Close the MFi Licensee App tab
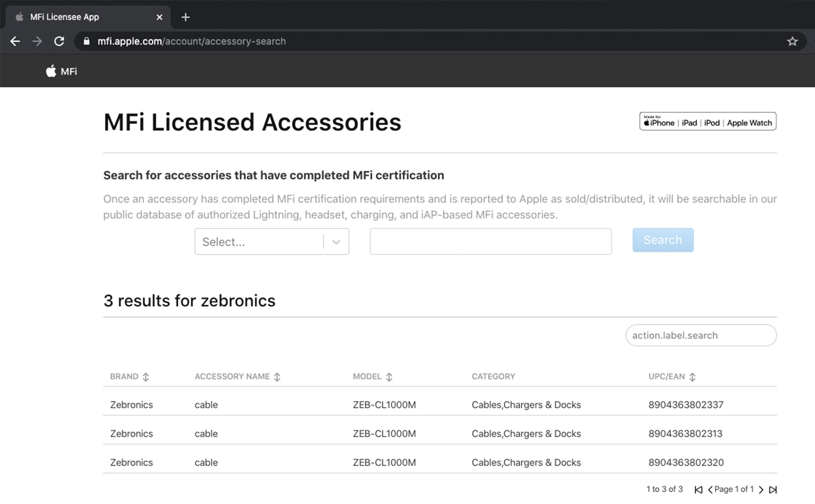Screen dimensions: 815x504 159,17
